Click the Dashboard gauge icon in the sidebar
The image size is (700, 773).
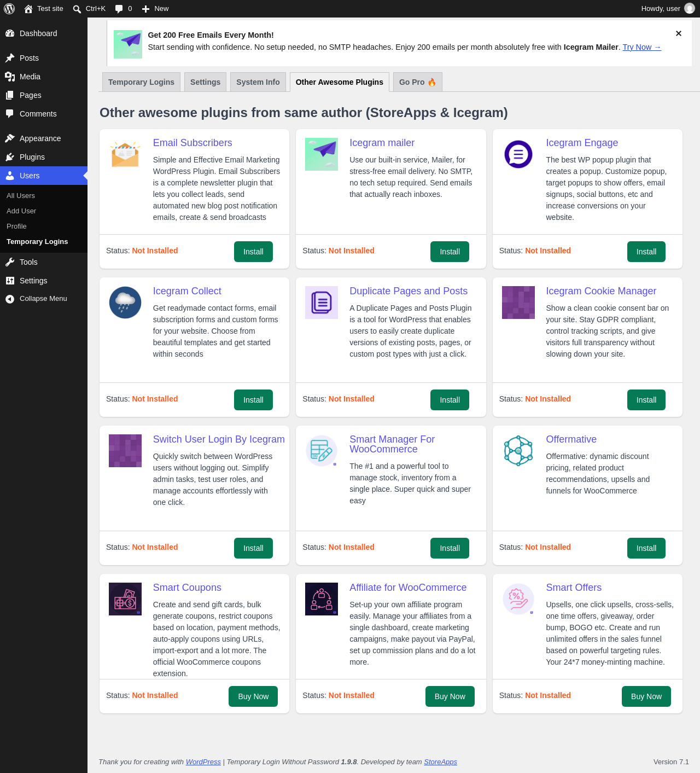coord(10,33)
